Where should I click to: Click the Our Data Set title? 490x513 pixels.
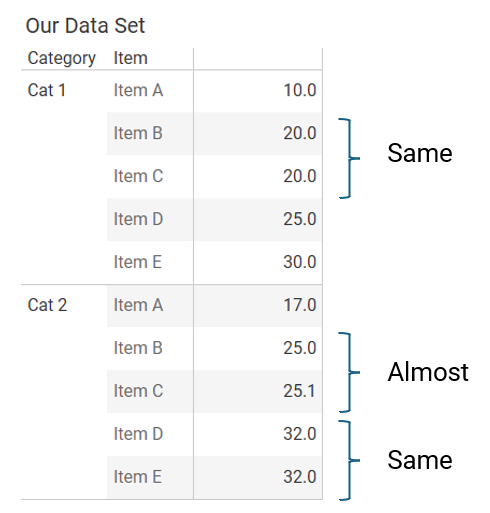point(85,26)
